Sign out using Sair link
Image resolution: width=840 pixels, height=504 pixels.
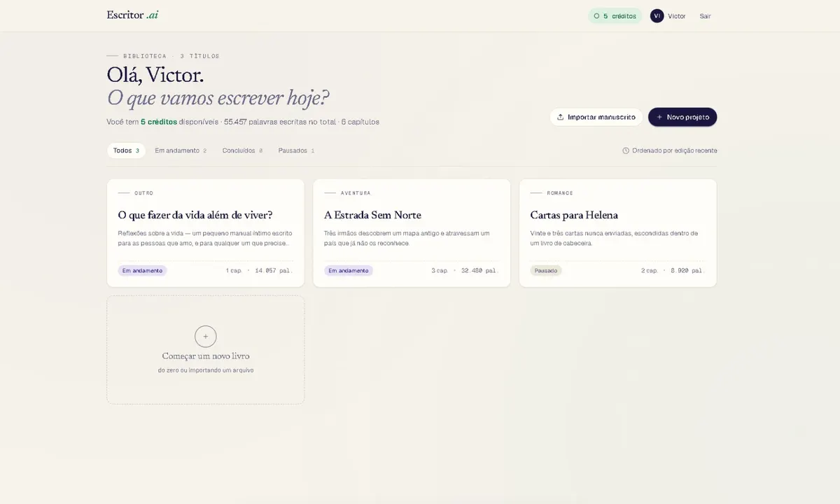pyautogui.click(x=705, y=16)
